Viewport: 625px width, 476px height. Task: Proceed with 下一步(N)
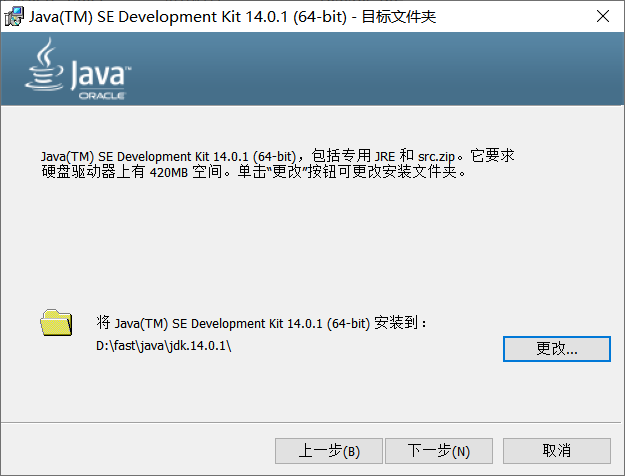click(x=439, y=451)
